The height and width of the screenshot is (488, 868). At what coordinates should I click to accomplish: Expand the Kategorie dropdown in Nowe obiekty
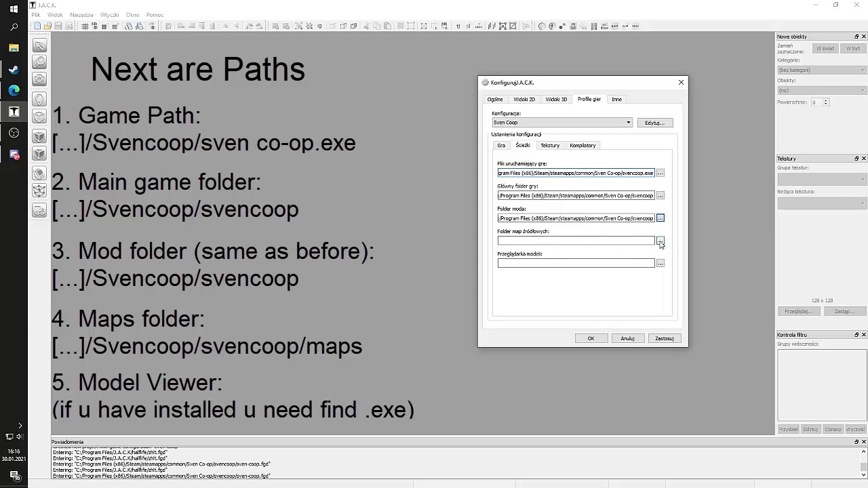pyautogui.click(x=822, y=70)
